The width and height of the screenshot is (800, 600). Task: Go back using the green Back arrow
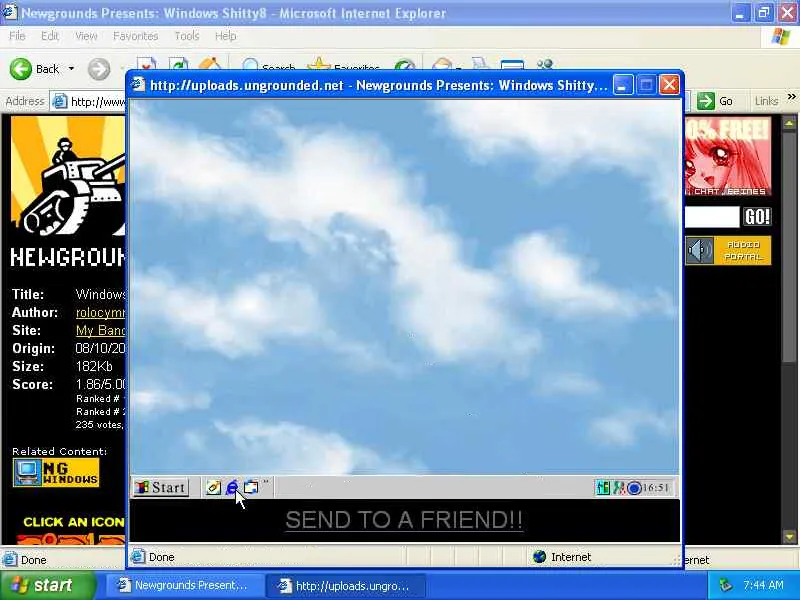pos(20,68)
